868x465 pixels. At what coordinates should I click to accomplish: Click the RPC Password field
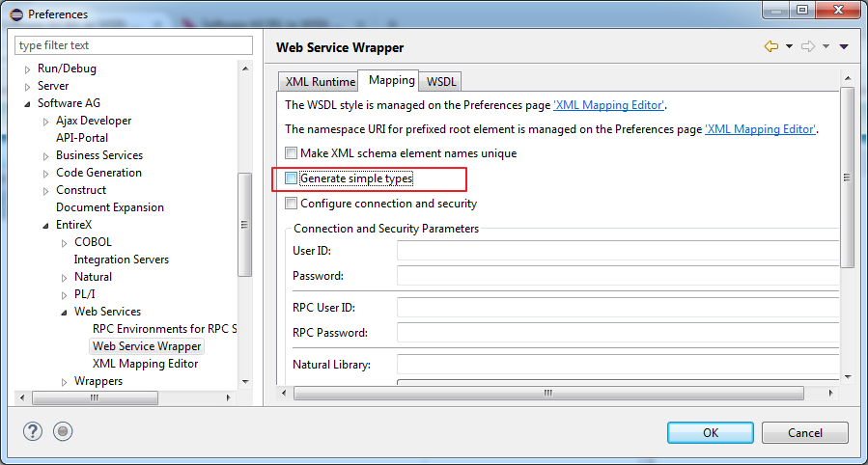pos(618,332)
